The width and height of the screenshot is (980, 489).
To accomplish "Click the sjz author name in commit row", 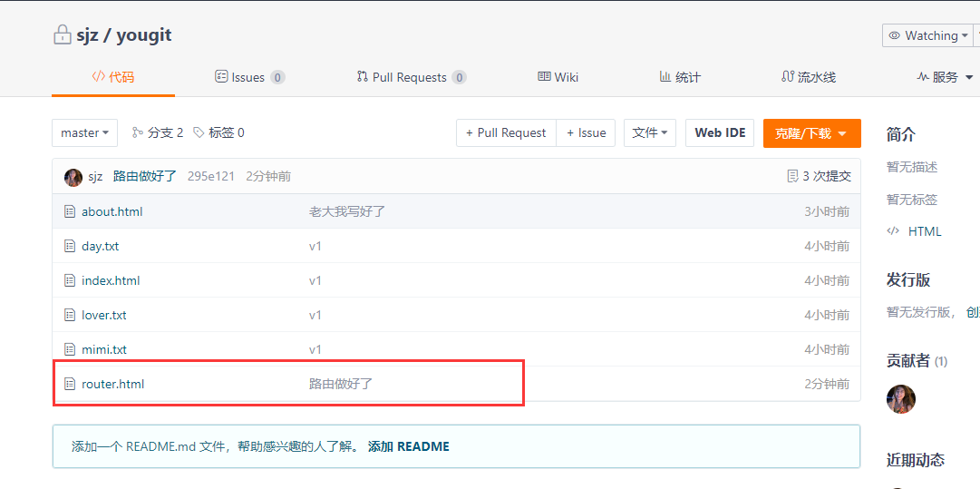I will [95, 177].
